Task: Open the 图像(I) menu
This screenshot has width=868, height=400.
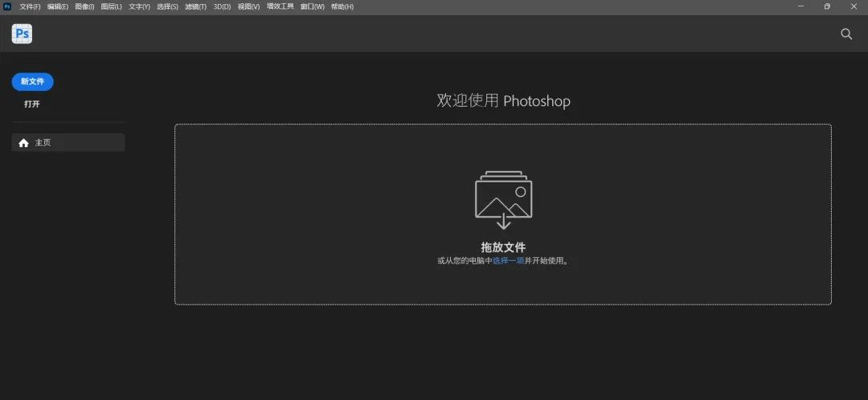Action: click(x=84, y=6)
